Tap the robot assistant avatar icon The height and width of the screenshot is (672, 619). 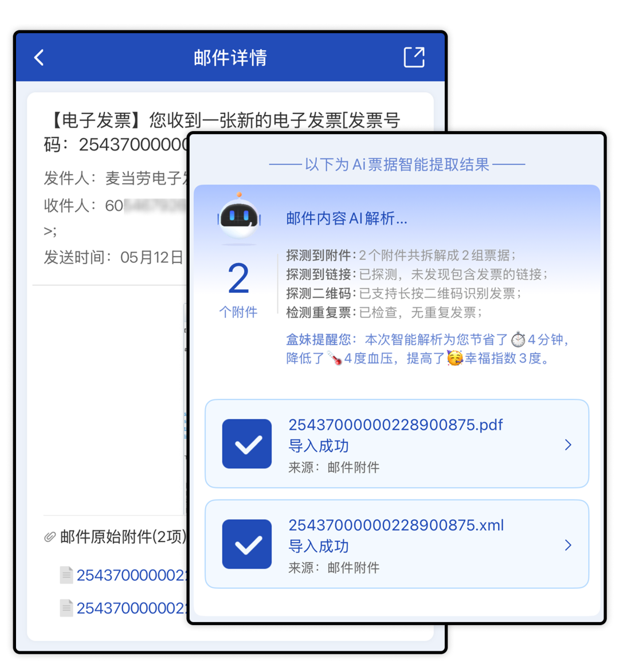click(x=239, y=215)
